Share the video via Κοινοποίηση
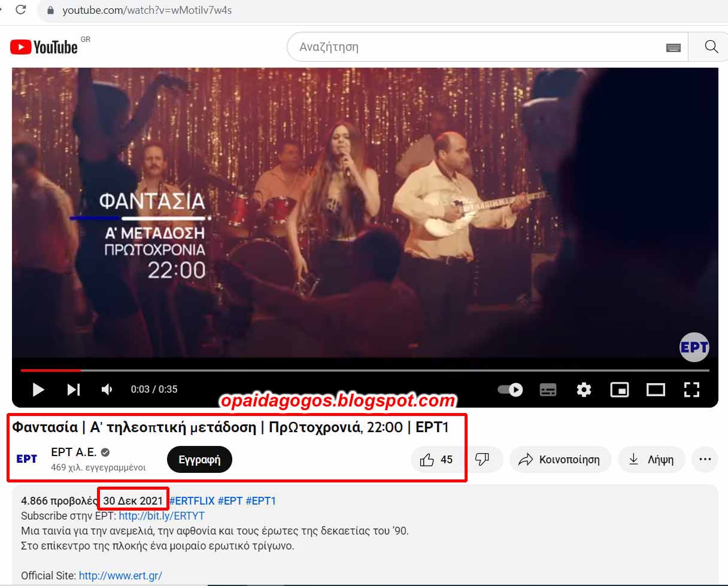 [x=560, y=460]
